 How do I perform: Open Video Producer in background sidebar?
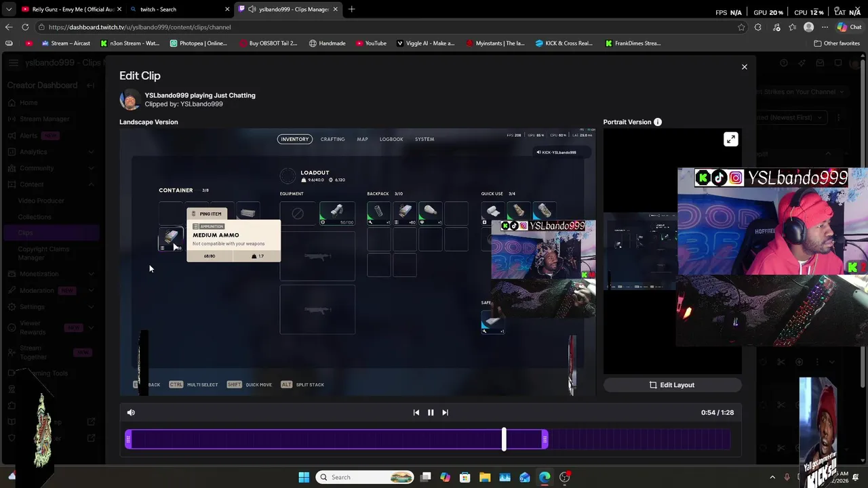41,201
